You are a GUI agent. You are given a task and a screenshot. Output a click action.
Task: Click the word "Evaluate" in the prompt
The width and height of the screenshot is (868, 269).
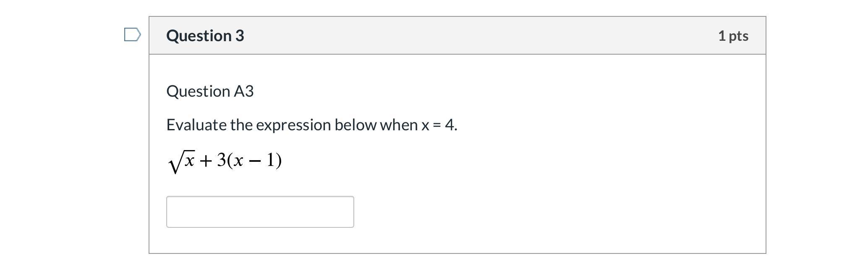tap(196, 125)
